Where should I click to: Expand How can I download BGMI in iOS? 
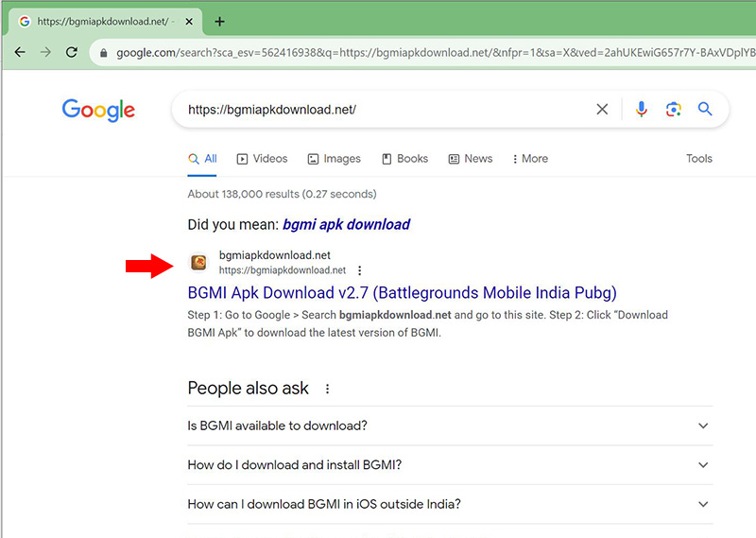click(x=450, y=504)
